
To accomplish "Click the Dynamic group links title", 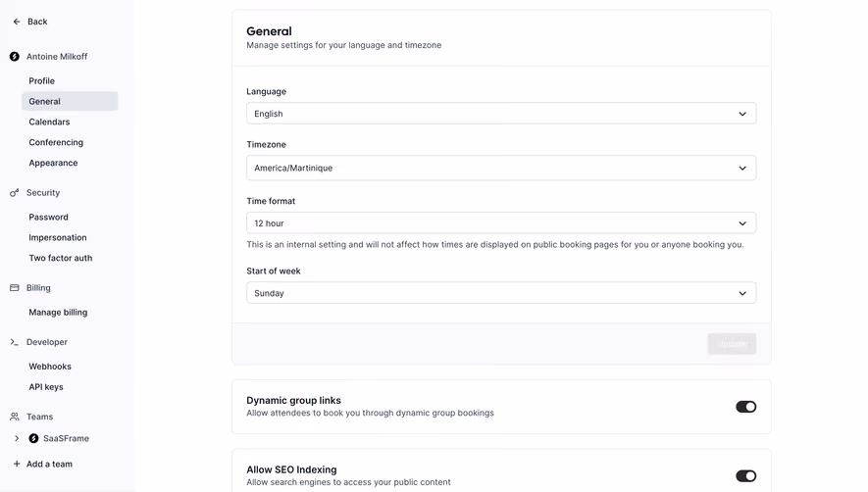I will [x=293, y=400].
